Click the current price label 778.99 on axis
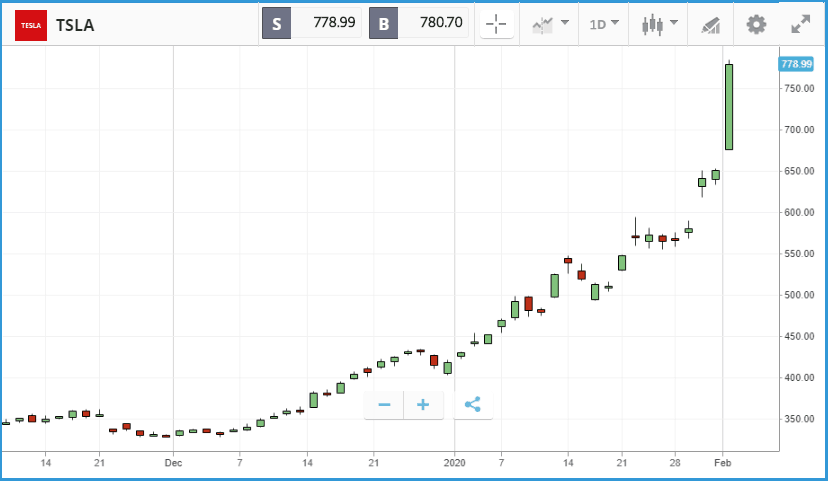The height and width of the screenshot is (481, 828). pos(796,64)
